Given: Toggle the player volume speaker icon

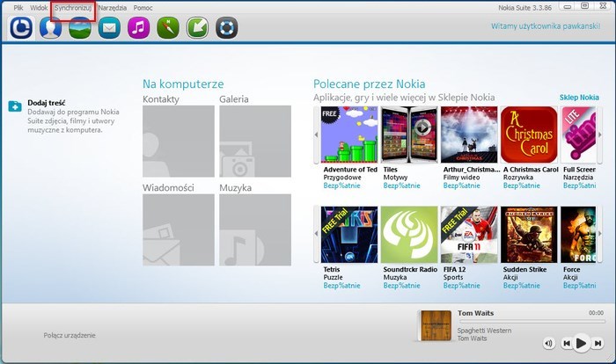Looking at the screenshot, I should pyautogui.click(x=548, y=343).
